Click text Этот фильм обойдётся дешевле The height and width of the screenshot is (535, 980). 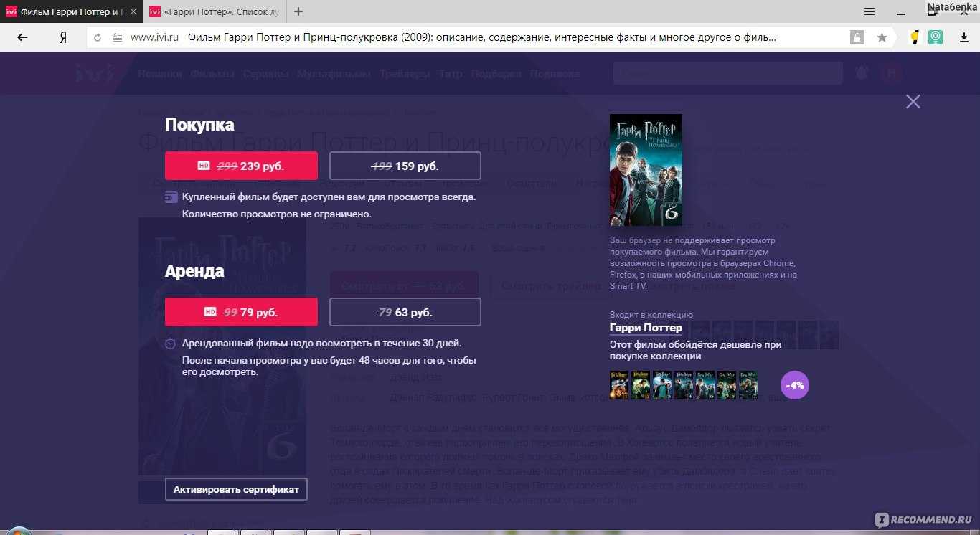[x=696, y=350]
